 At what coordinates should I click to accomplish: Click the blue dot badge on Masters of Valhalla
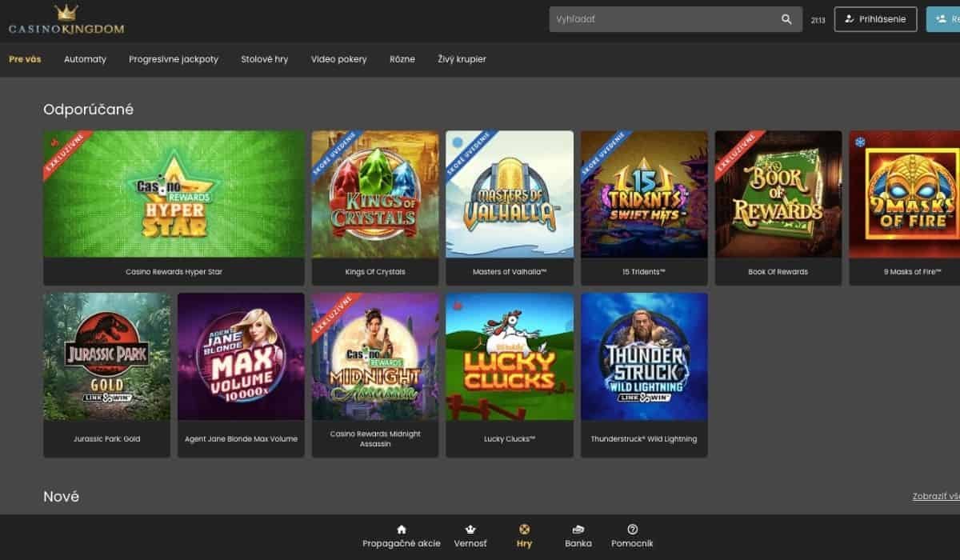458,142
